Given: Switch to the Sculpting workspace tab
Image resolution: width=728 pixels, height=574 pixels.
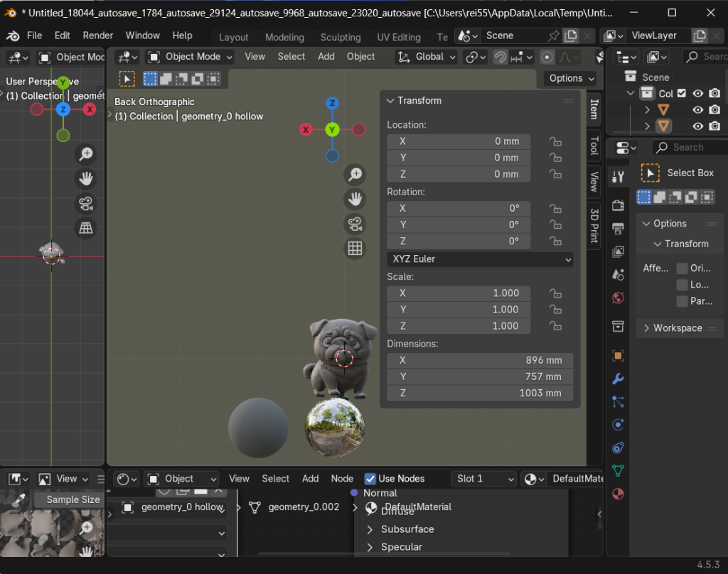Looking at the screenshot, I should tap(341, 38).
